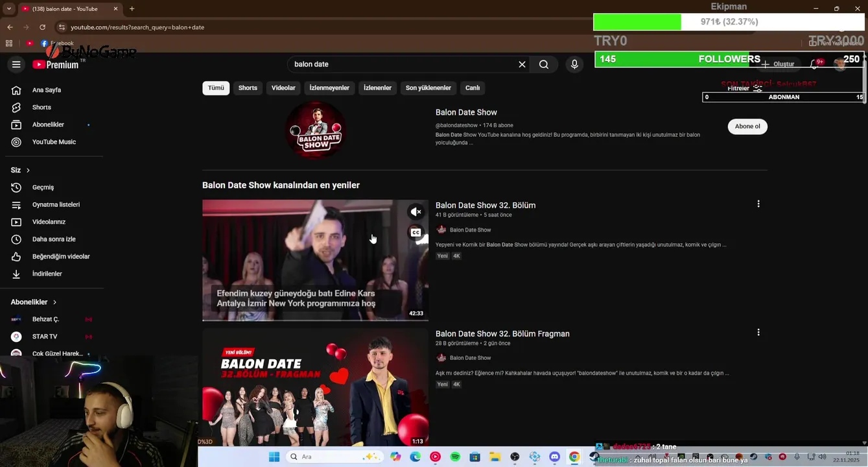The height and width of the screenshot is (467, 868).
Task: Select the Son yüklenenler filter chip
Action: [x=428, y=88]
